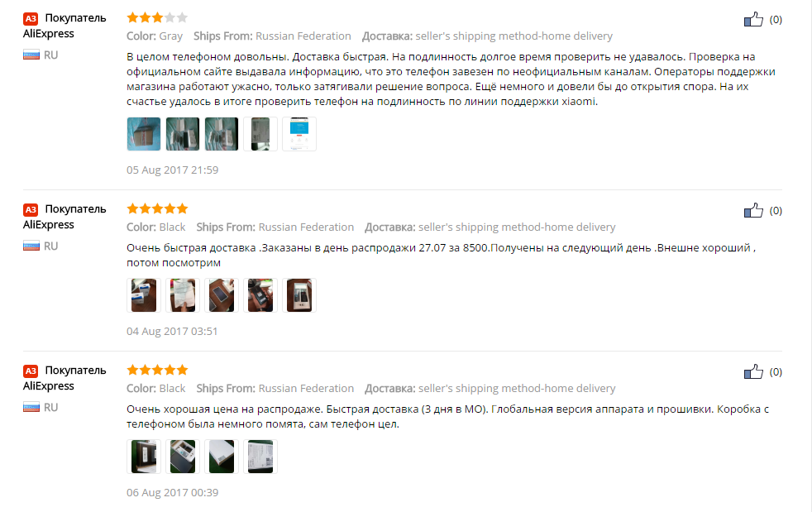Click thumbs-up on the 06 Aug 2017 review

[x=753, y=372]
